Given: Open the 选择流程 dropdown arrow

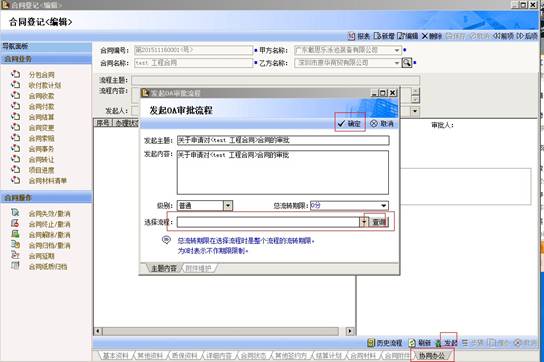Looking at the screenshot, I should pyautogui.click(x=364, y=222).
